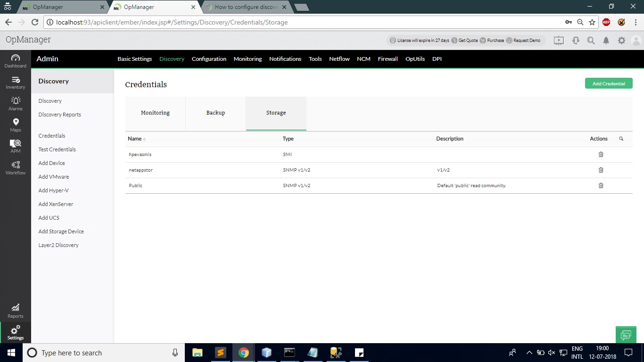The height and width of the screenshot is (362, 644).
Task: Open Layer2 Discovery in the sidebar
Action: 58,245
